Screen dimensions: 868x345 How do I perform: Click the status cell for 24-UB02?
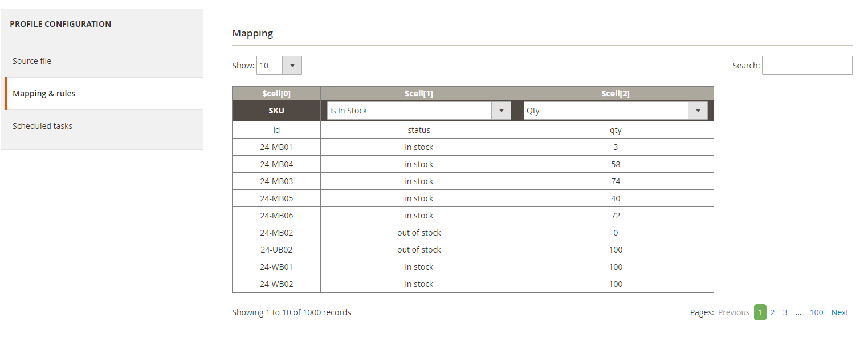(x=419, y=250)
